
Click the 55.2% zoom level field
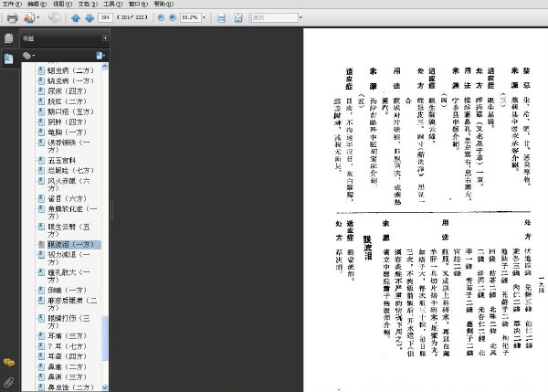pyautogui.click(x=191, y=17)
